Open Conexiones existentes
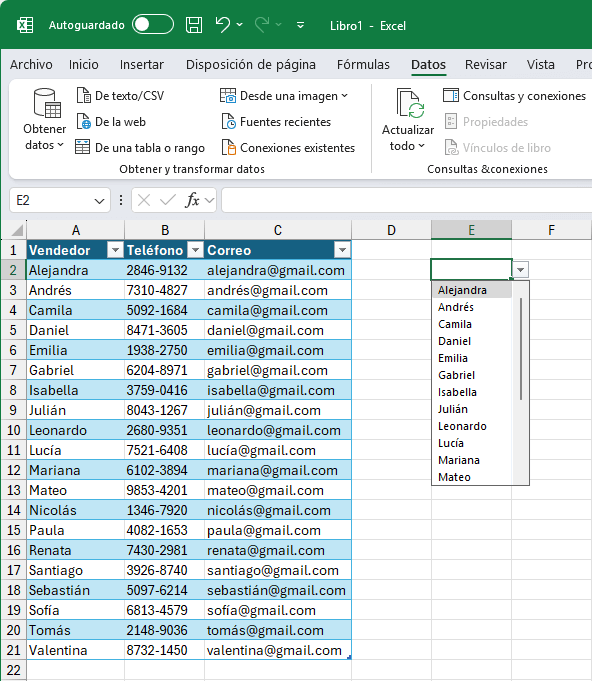Image resolution: width=592 pixels, height=681 pixels. pos(288,148)
